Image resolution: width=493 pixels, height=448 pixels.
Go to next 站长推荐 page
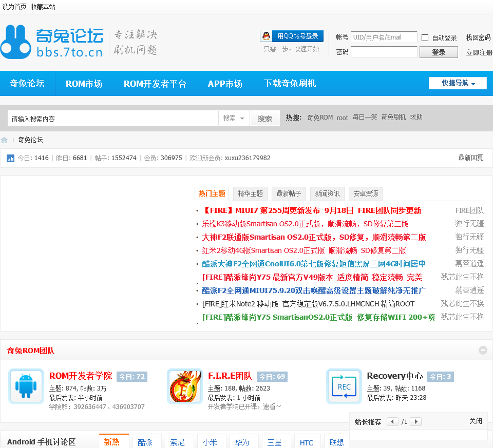416,422
